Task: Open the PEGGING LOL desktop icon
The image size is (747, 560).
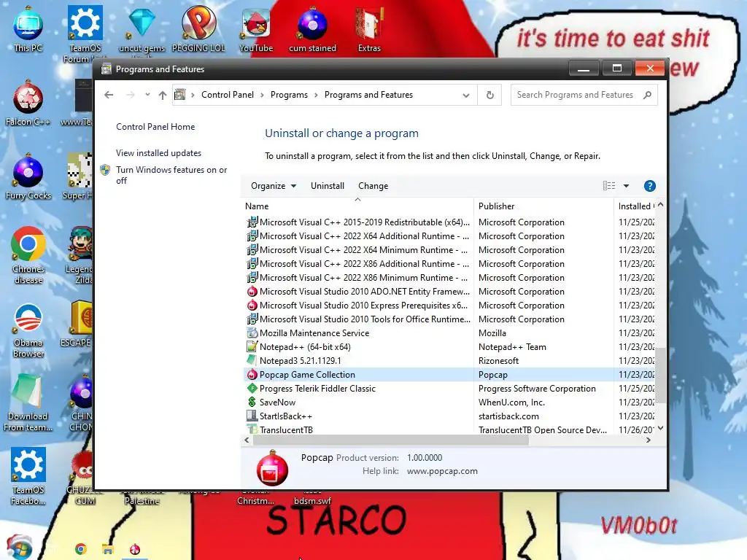Action: coord(198,29)
